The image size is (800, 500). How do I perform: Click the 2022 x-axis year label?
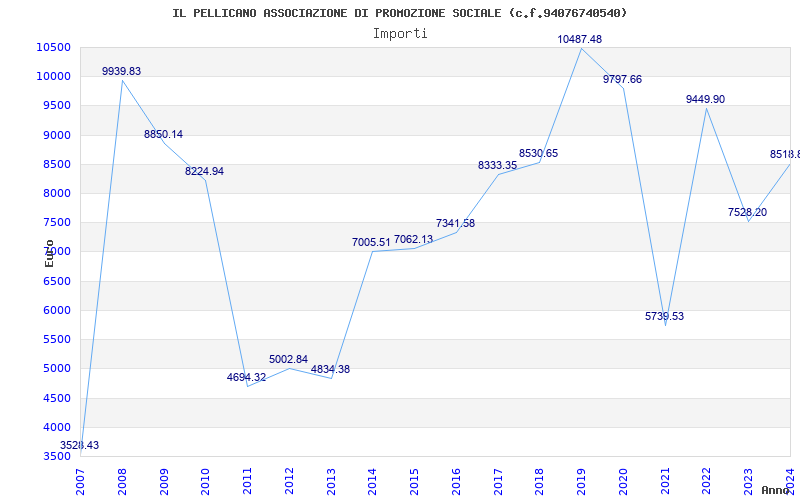706,482
